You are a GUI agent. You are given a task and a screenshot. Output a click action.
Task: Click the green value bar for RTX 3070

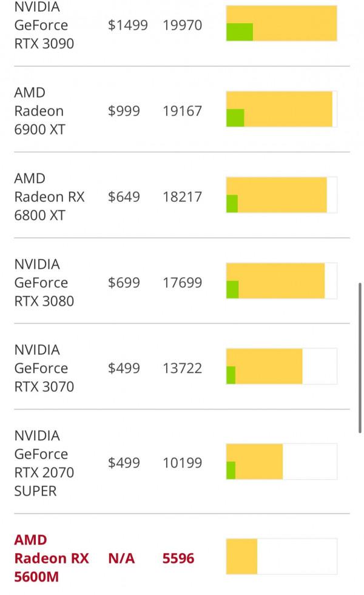point(231,375)
